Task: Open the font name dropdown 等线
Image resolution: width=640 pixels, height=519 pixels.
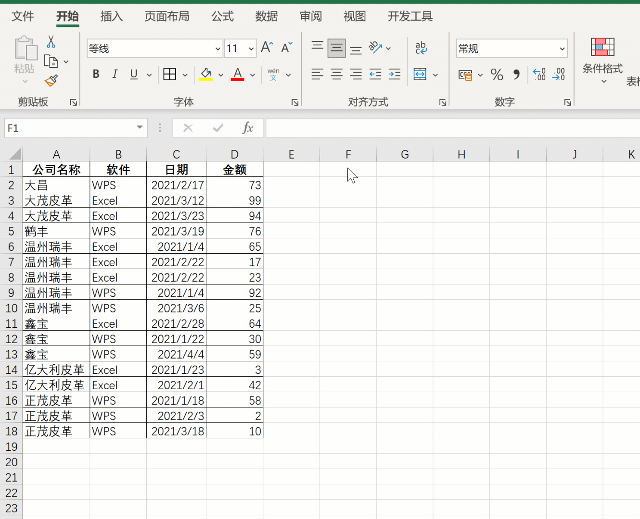Action: click(218, 49)
